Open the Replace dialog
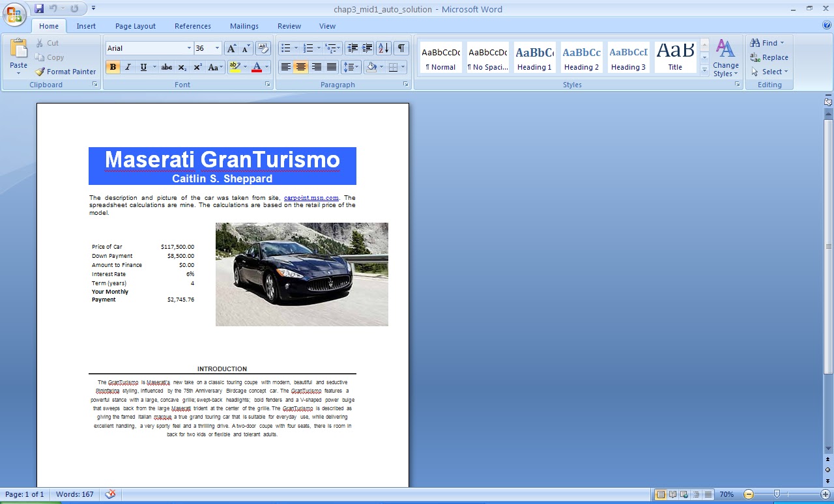The image size is (834, 504). click(769, 57)
